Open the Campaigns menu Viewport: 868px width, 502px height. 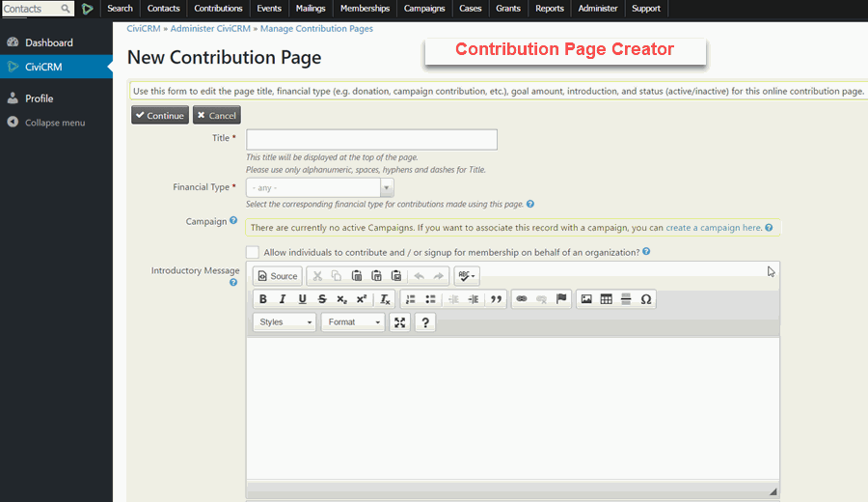tap(424, 9)
